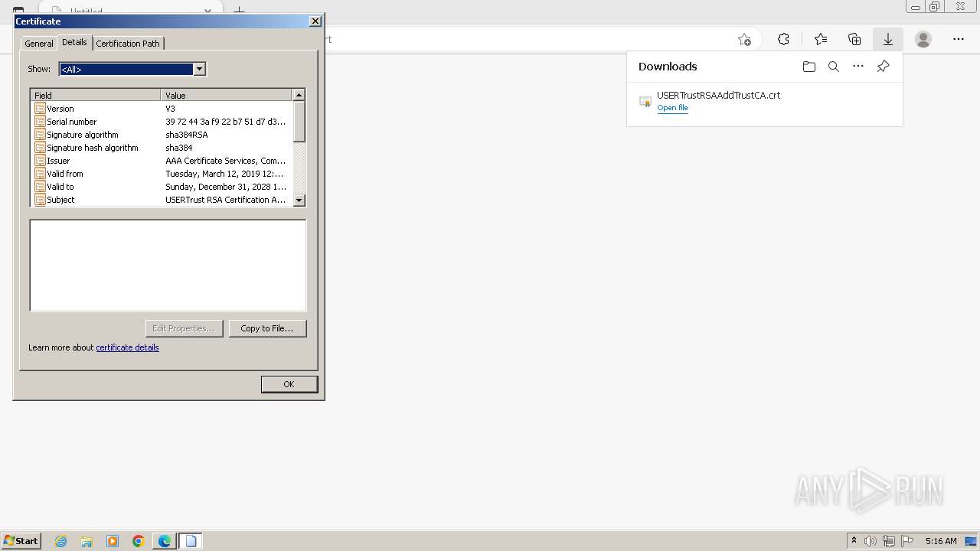The image size is (980, 551).
Task: Open the Edge Collections icon
Action: tap(854, 39)
